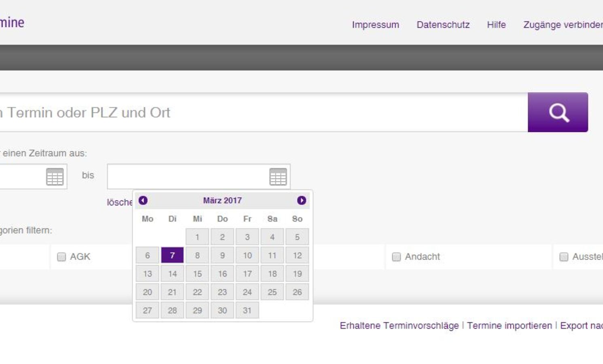Select March 1 in the date picker
The height and width of the screenshot is (364, 603).
[197, 237]
